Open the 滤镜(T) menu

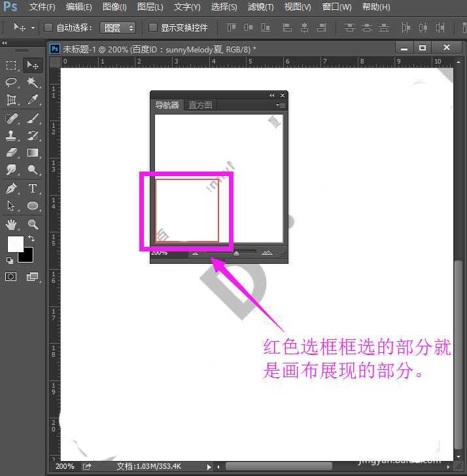pyautogui.click(x=260, y=7)
